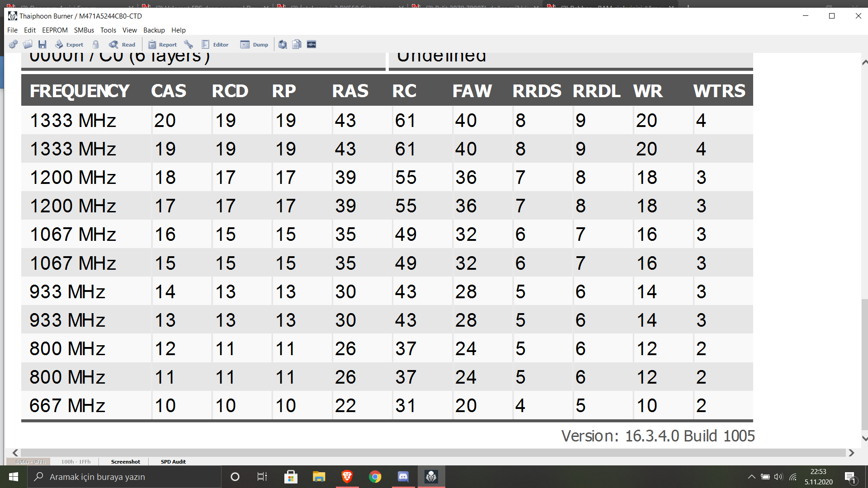Select the 100h - 1FFh address range tab
Screen dimensions: 868x488
(x=76, y=461)
